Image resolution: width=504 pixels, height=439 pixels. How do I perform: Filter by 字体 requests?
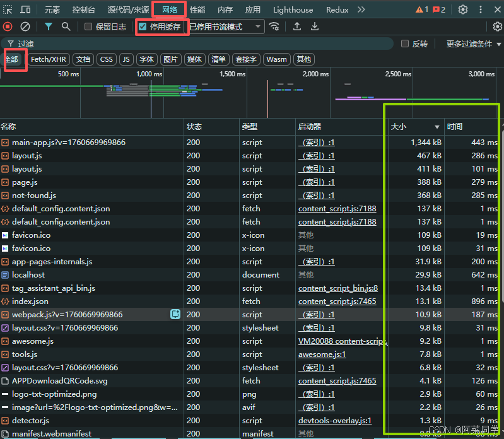(x=146, y=59)
